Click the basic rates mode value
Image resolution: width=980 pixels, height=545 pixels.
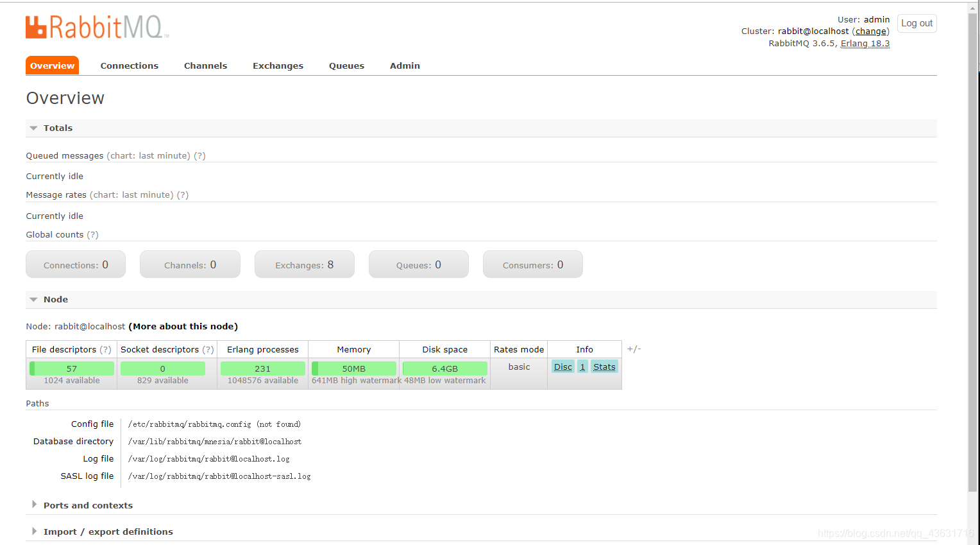click(519, 367)
